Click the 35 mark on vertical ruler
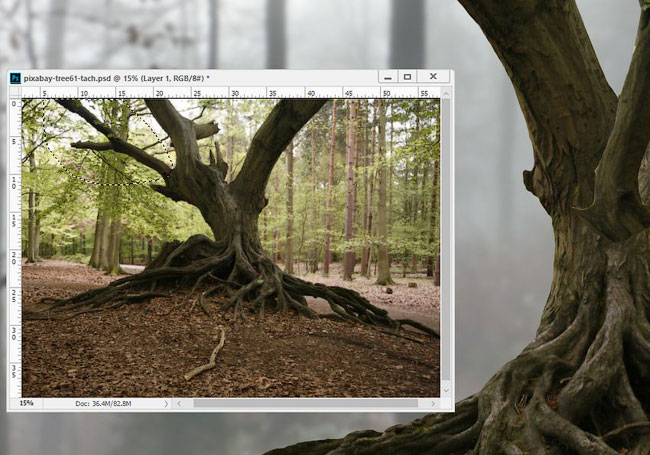This screenshot has width=650, height=455. 14,372
